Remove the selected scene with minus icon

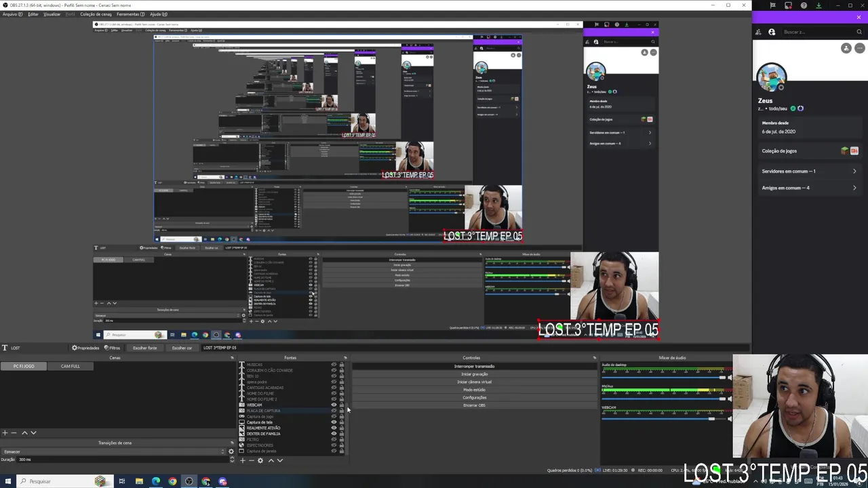click(x=14, y=432)
